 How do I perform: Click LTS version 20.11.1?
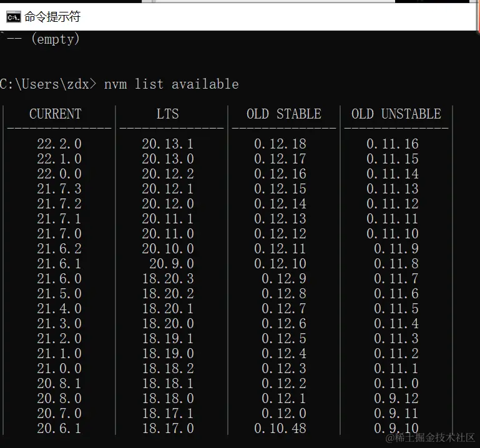coord(168,219)
